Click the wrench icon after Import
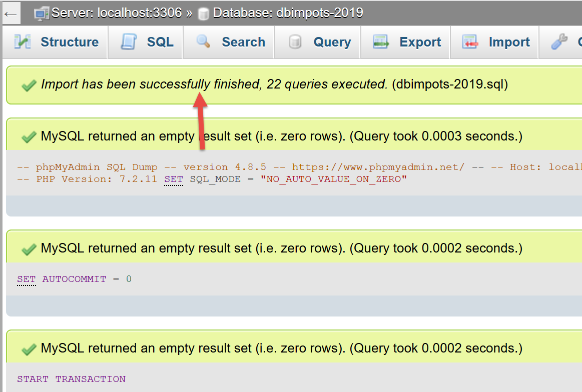 point(559,42)
